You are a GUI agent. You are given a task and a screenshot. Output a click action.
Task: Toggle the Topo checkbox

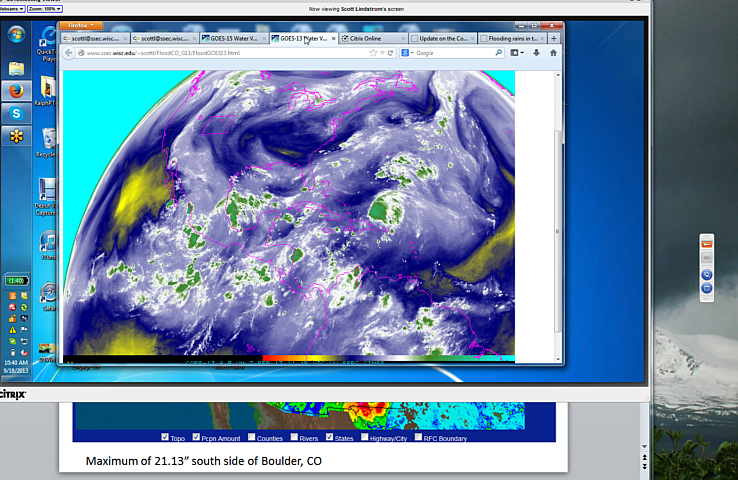[x=166, y=437]
